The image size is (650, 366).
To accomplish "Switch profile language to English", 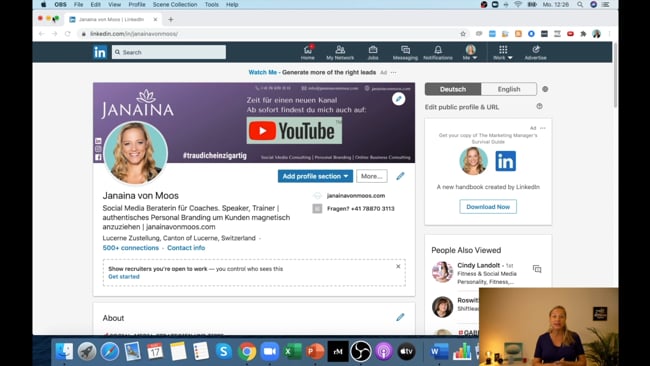I will coord(509,89).
